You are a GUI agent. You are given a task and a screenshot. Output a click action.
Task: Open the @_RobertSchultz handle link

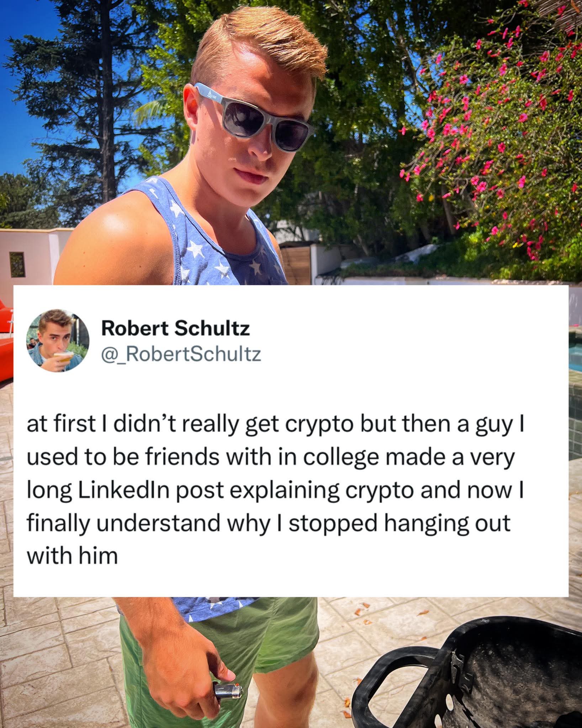click(181, 354)
